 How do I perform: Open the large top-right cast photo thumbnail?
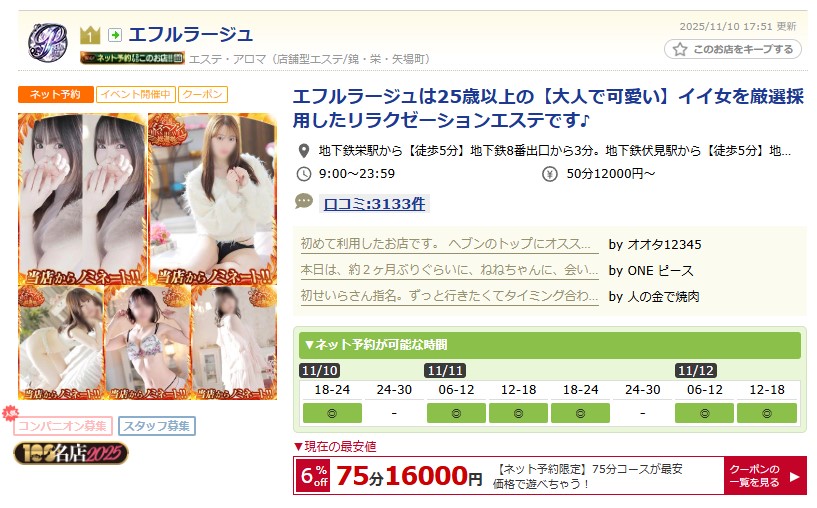coord(212,199)
